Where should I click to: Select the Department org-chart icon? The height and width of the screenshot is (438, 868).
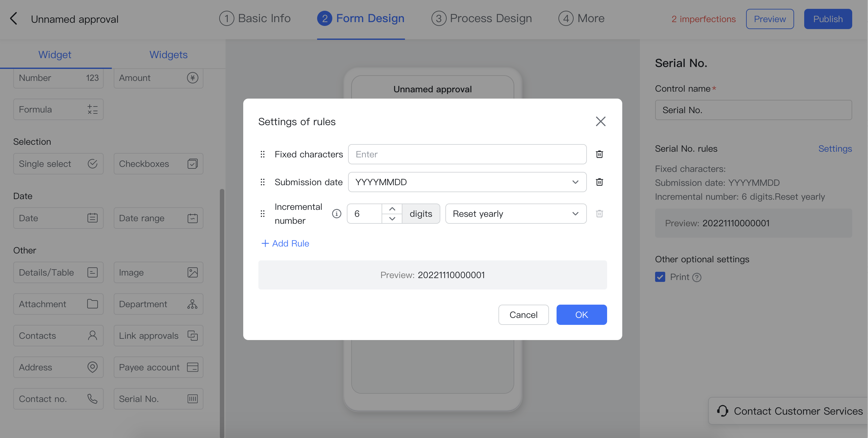pyautogui.click(x=192, y=304)
